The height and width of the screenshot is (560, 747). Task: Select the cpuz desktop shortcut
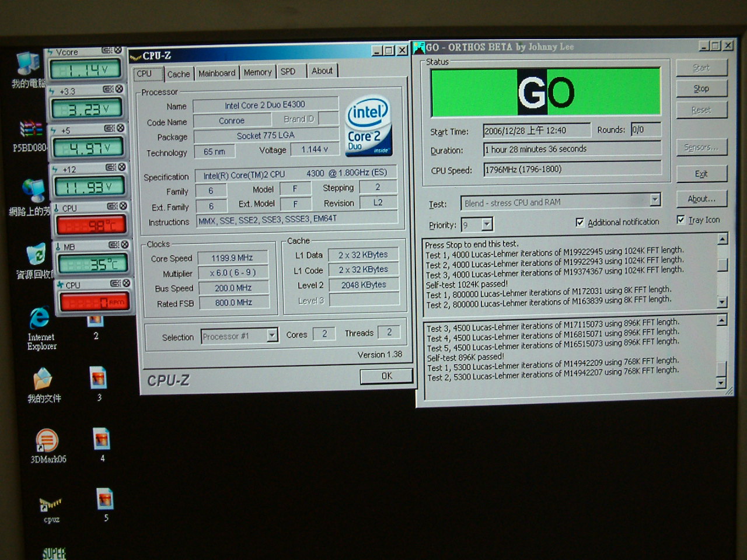tap(50, 503)
